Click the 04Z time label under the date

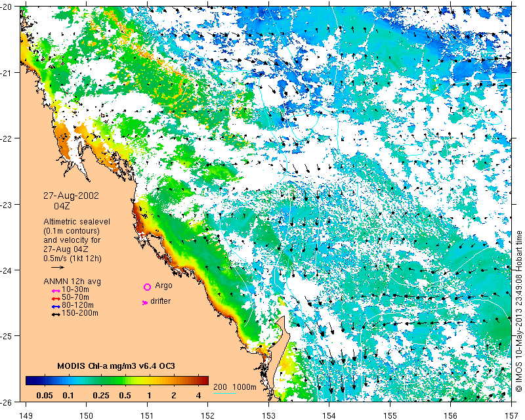pos(62,206)
